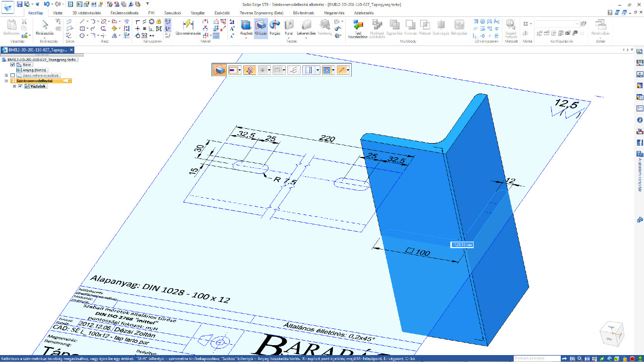Open the Vázlat ribbon tab
This screenshot has width=644, height=362.
tap(57, 12)
